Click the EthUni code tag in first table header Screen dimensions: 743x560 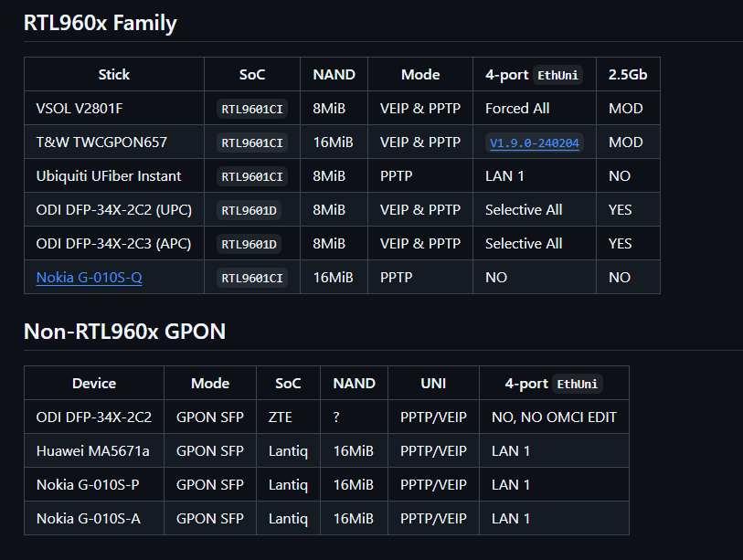(x=557, y=75)
